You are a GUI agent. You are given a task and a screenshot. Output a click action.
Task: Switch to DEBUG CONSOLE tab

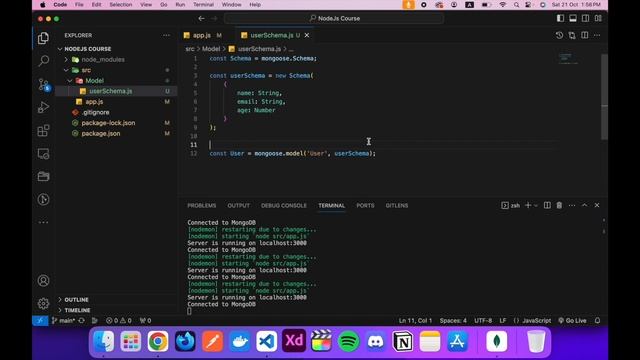click(x=284, y=205)
